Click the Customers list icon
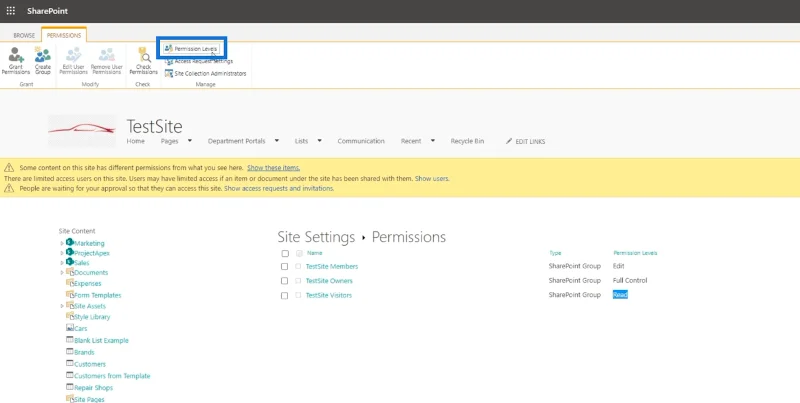Screen dimensions: 800x403 (x=70, y=363)
